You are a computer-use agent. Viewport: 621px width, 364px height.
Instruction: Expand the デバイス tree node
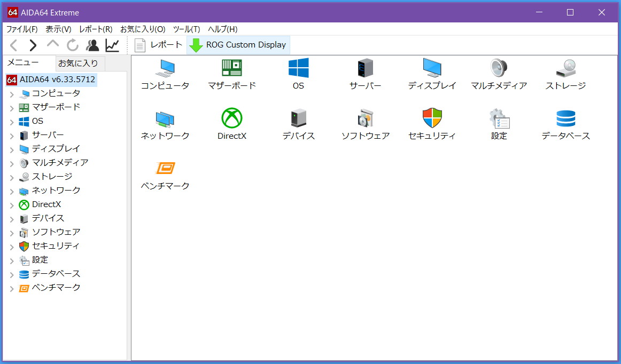[x=12, y=219]
